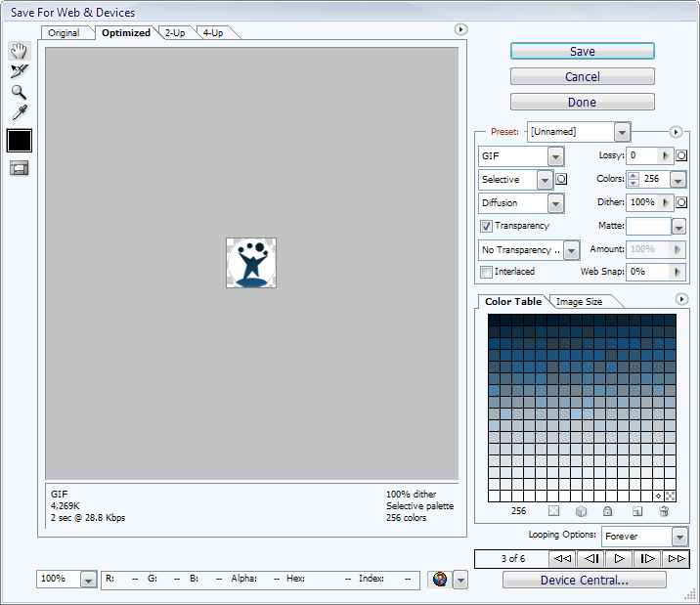The width and height of the screenshot is (700, 605).
Task: Select the Zoom tool
Action: click(x=19, y=92)
